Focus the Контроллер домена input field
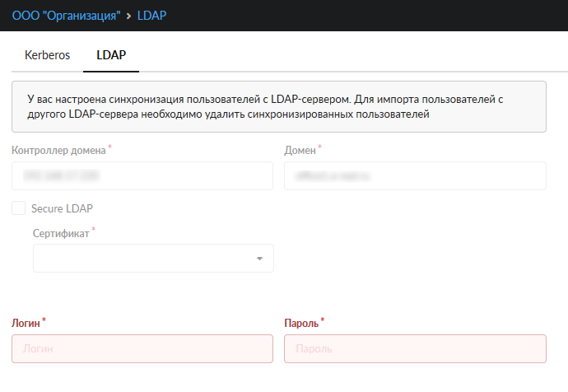568x392 pixels. tap(142, 175)
